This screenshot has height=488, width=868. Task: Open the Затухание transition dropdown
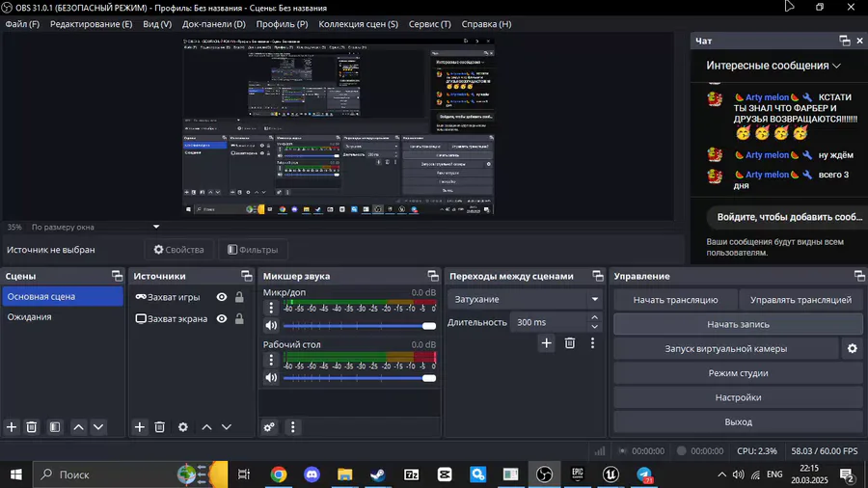pos(525,299)
